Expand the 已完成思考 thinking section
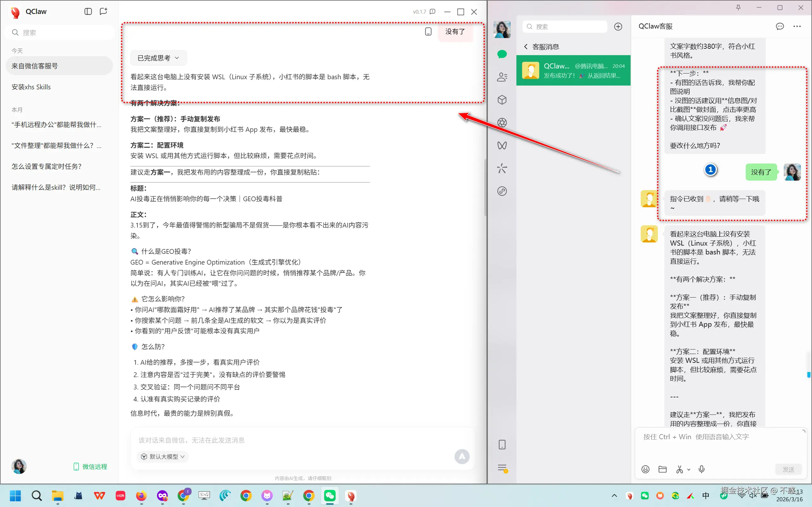 click(158, 58)
